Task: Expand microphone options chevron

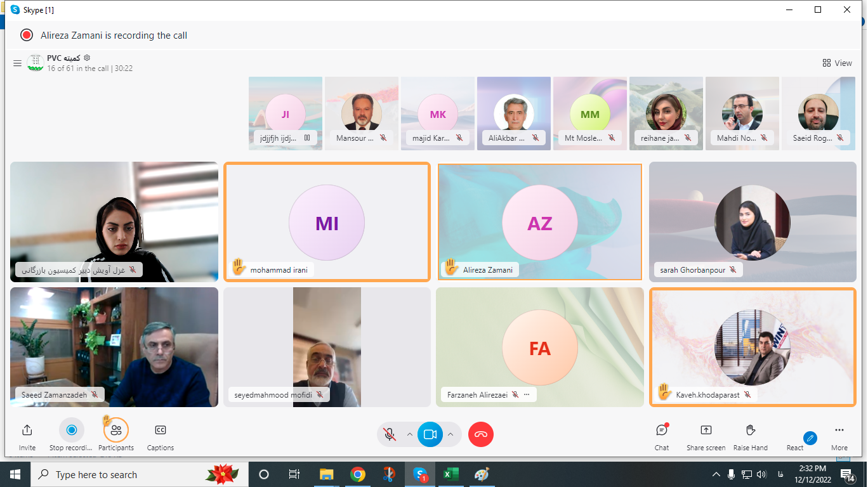Action: pos(410,434)
